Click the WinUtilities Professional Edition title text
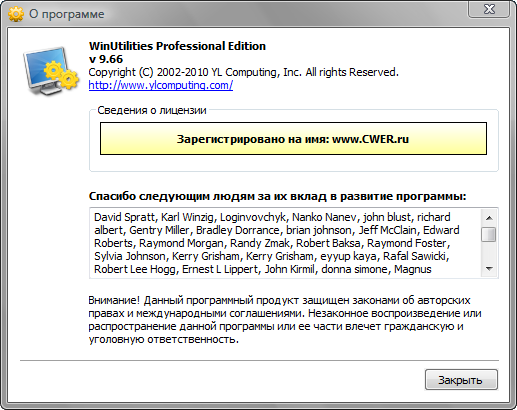The height and width of the screenshot is (410, 517). (177, 46)
